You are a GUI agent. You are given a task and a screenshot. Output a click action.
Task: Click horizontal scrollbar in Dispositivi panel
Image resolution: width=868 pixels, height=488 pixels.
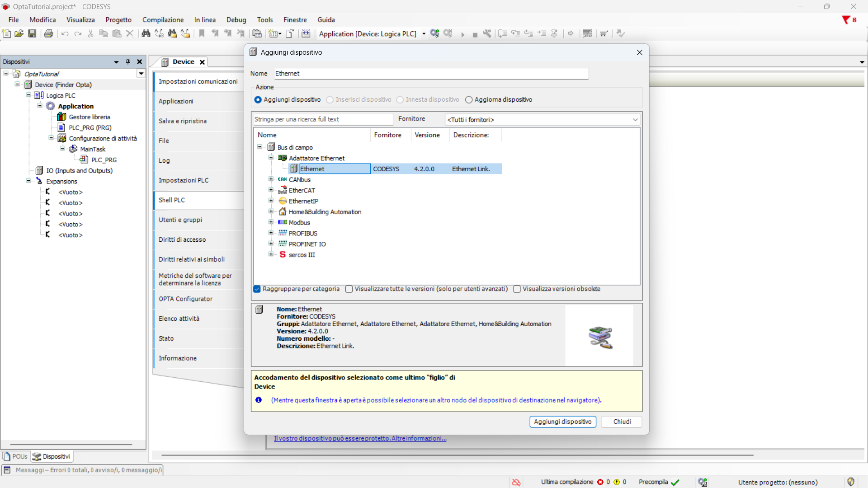pyautogui.click(x=71, y=444)
